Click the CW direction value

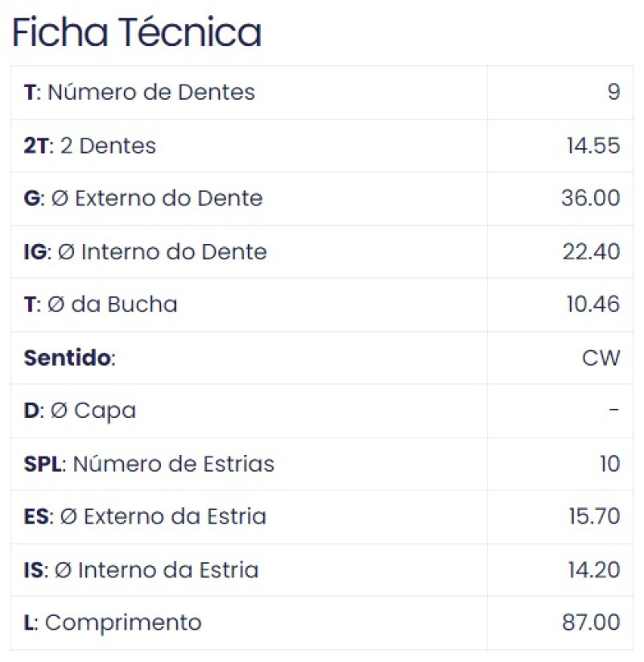coord(601,358)
